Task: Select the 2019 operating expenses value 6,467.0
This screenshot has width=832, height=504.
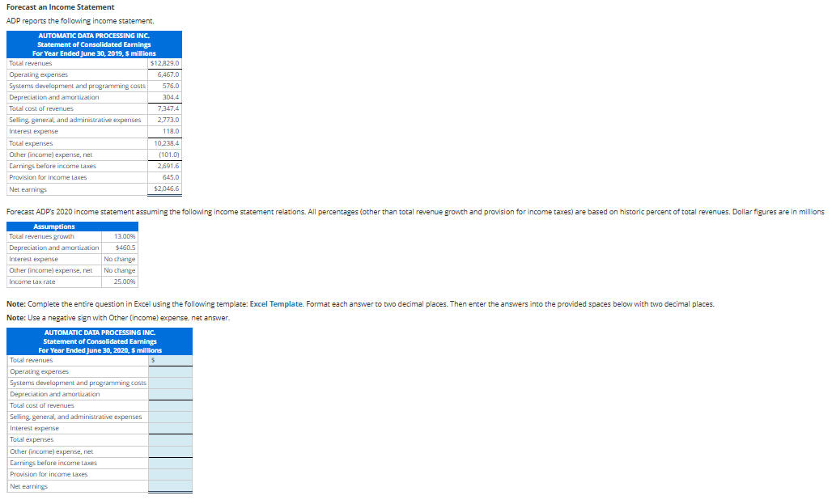Action: click(x=168, y=74)
